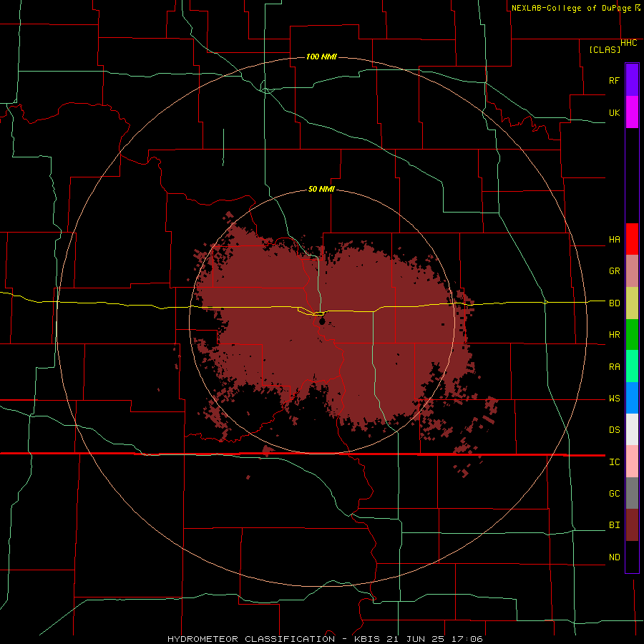Click the ND black legend swatch
The image size is (644, 644).
[x=632, y=557]
